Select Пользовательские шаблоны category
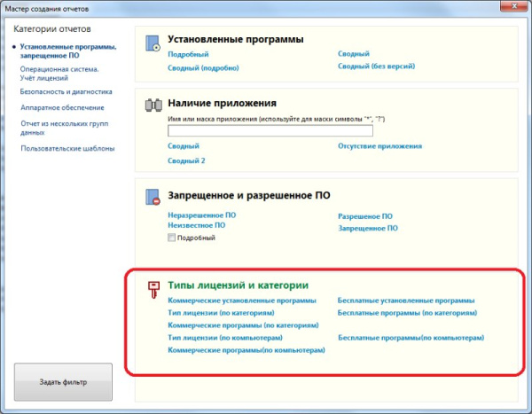Screen dimensions: 532x414 [67, 149]
